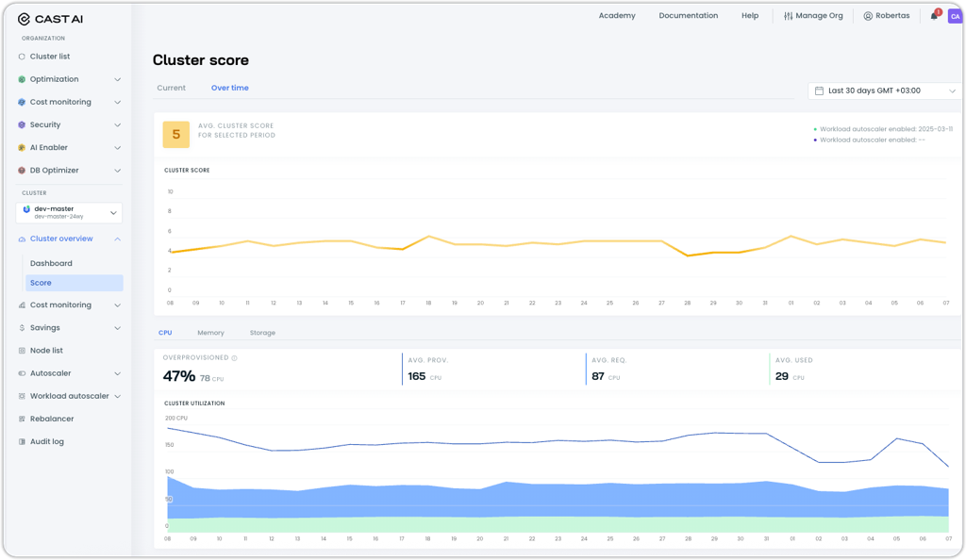Click the dev-master cluster icon
Image resolution: width=966 pixels, height=560 pixels.
coord(26,210)
